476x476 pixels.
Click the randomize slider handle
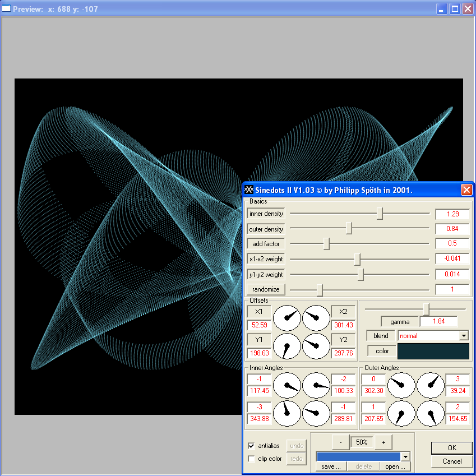(320, 290)
